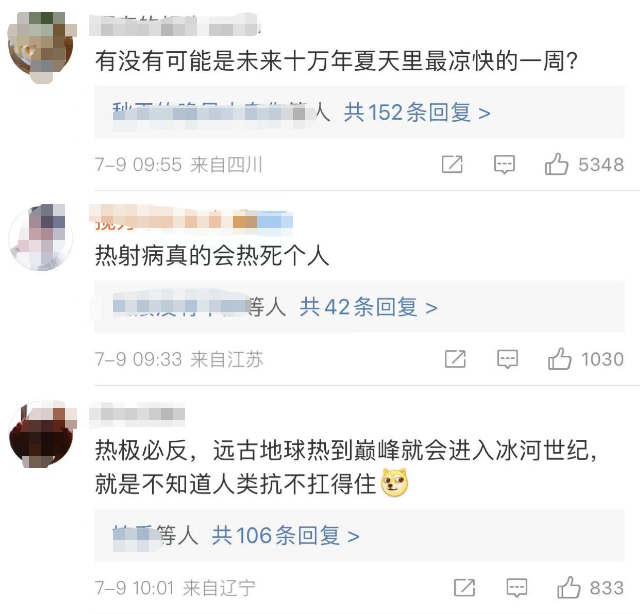Expand 共42条回复 thread
This screenshot has width=640, height=614.
(368, 307)
